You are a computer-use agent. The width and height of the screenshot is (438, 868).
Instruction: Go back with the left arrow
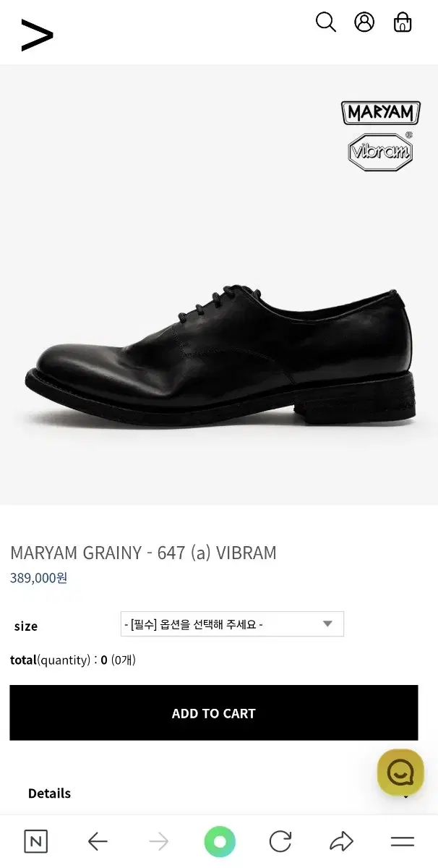point(98,841)
